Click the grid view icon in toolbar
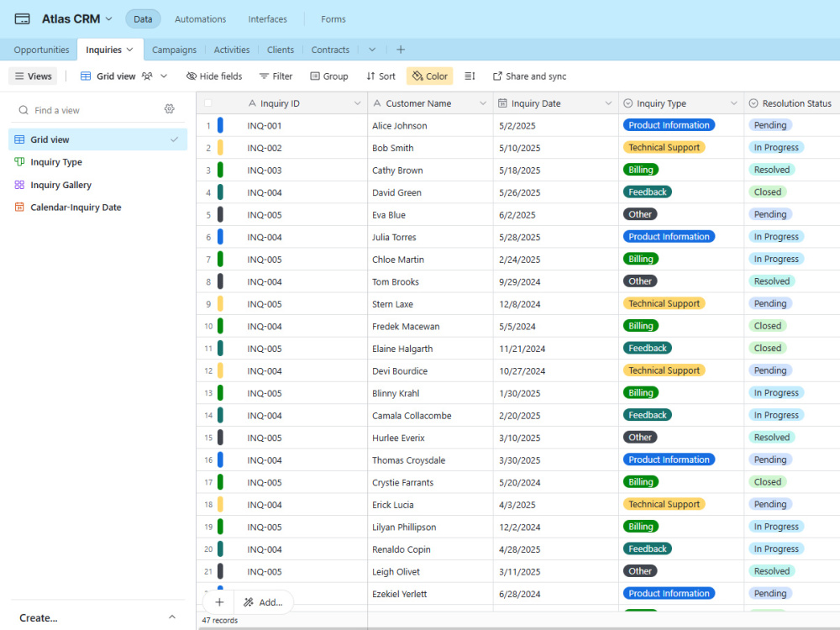 coord(86,76)
